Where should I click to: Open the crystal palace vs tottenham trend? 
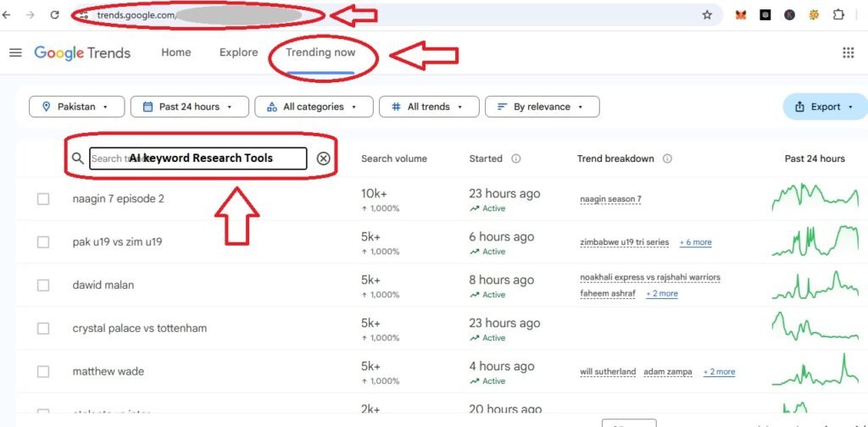(140, 328)
